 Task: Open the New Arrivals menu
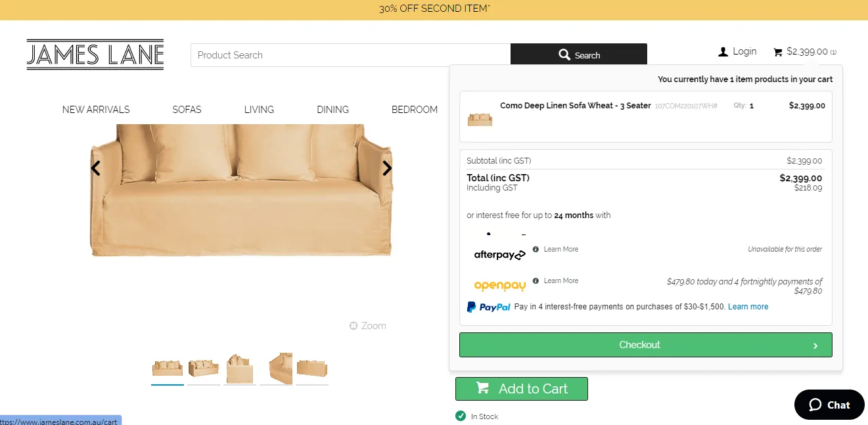pos(96,110)
